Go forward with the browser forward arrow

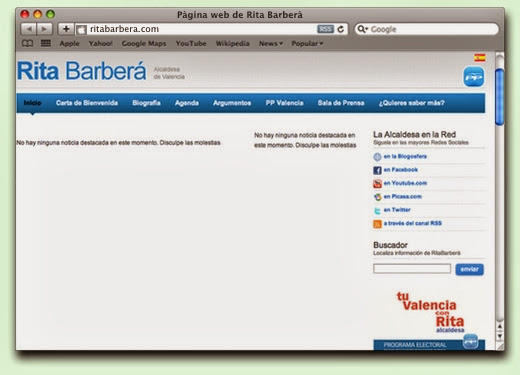[x=44, y=29]
